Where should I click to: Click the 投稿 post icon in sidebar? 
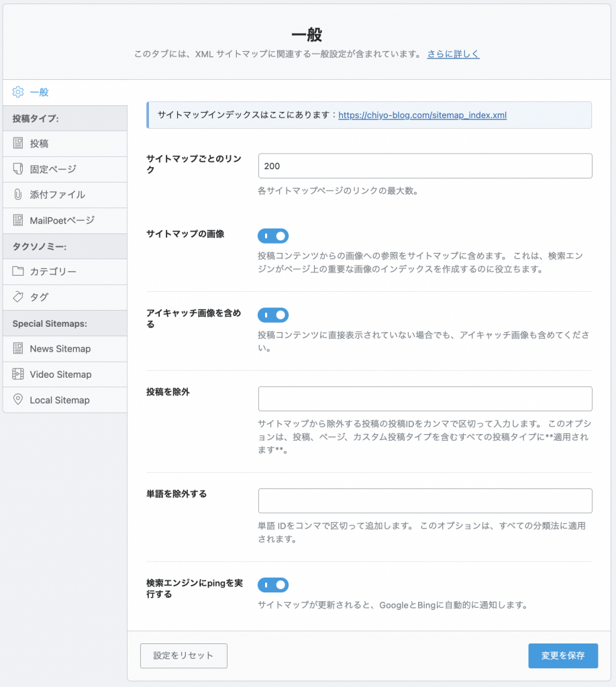pos(18,144)
